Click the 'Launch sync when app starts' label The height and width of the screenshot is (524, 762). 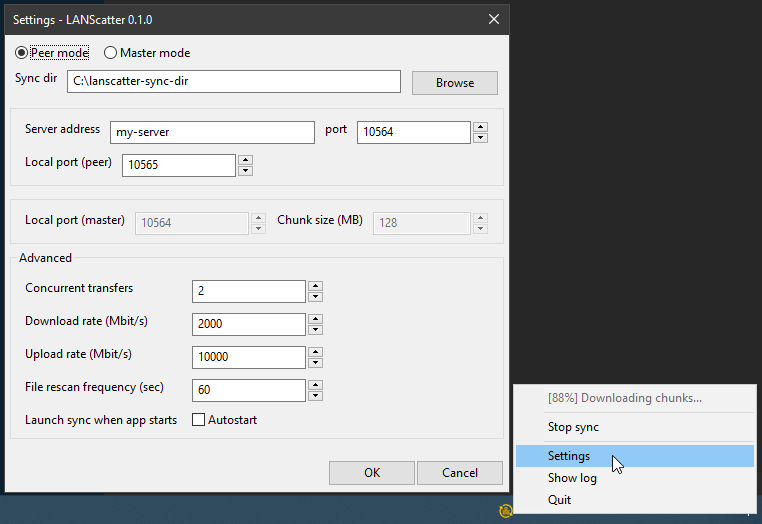point(101,420)
